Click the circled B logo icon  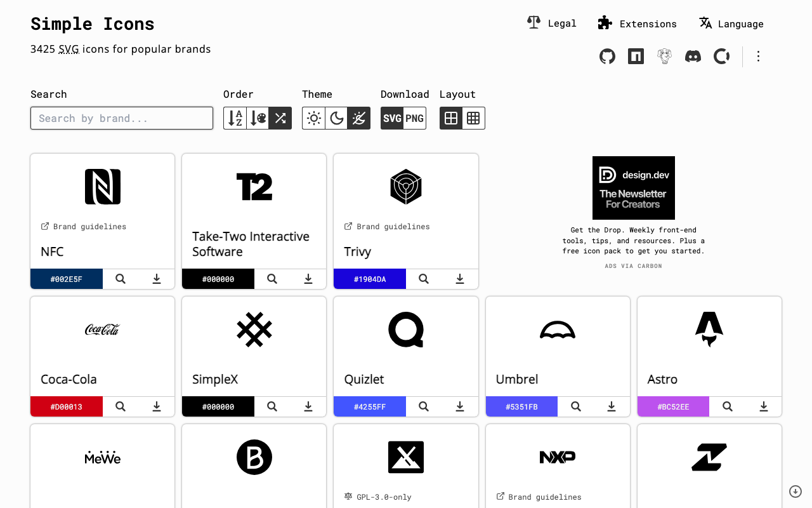pos(254,457)
